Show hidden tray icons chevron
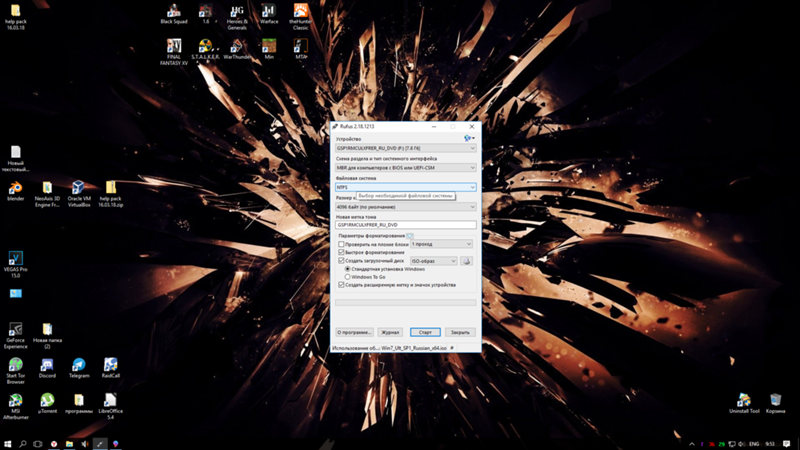The height and width of the screenshot is (450, 800). [x=692, y=444]
